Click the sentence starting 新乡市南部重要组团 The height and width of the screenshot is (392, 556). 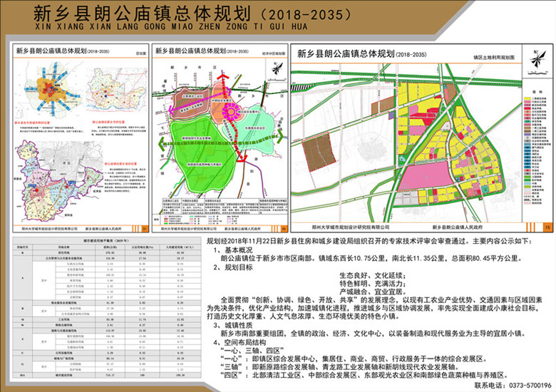click(x=373, y=334)
